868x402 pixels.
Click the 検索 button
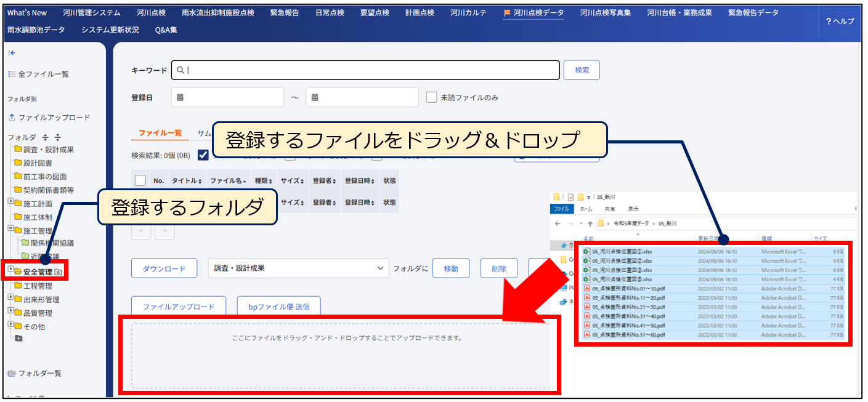582,70
